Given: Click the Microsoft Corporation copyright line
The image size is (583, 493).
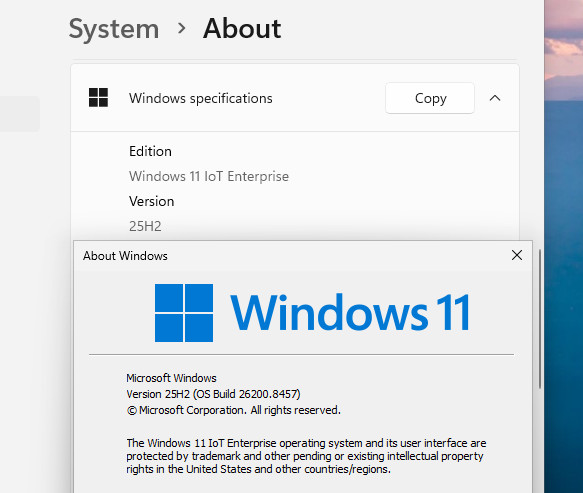Looking at the screenshot, I should tap(233, 410).
